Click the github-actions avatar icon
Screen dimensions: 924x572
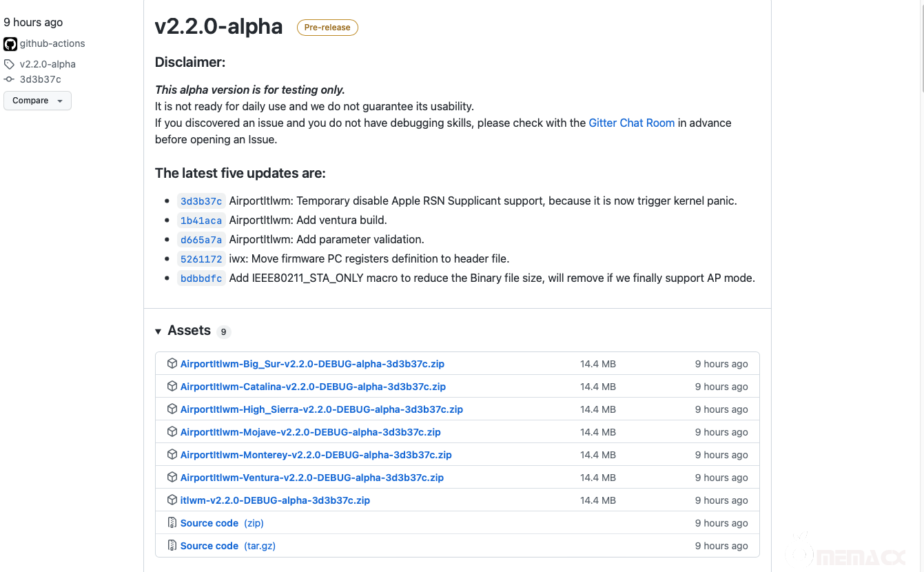10,44
